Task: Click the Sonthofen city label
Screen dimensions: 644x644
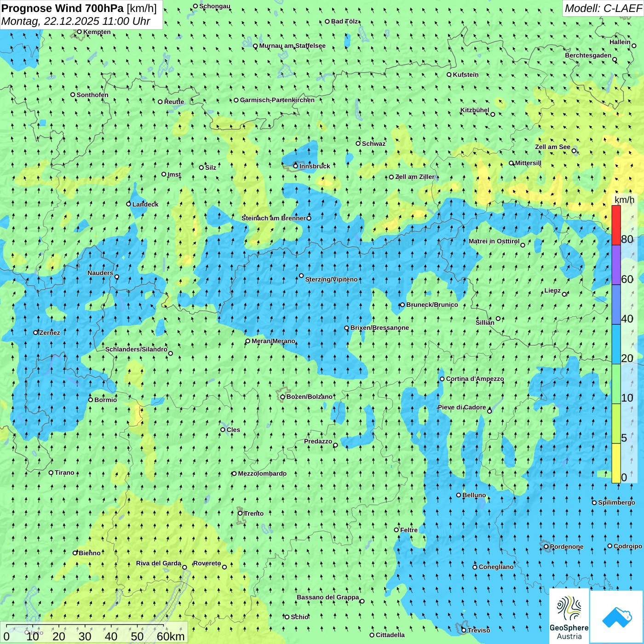Action: click(x=92, y=95)
